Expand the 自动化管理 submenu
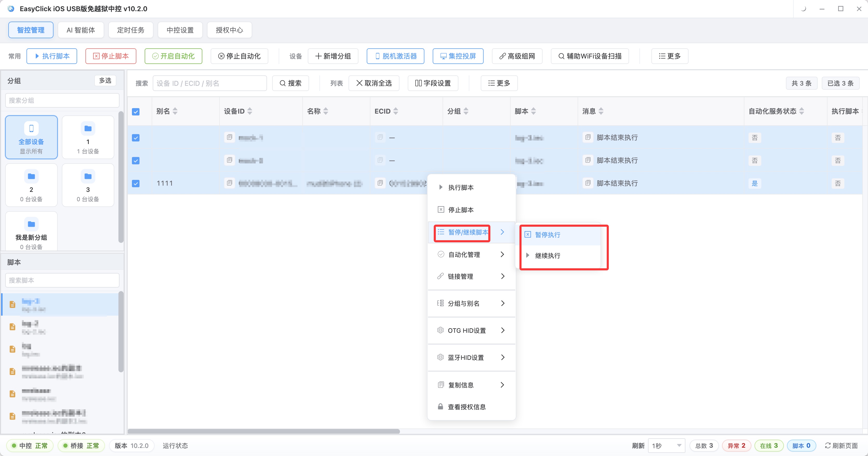The image size is (868, 456). point(471,254)
